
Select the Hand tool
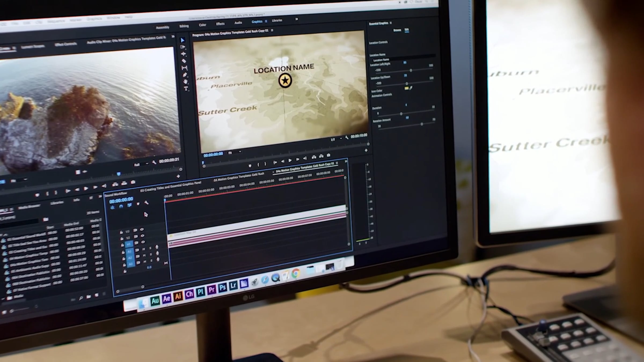185,82
